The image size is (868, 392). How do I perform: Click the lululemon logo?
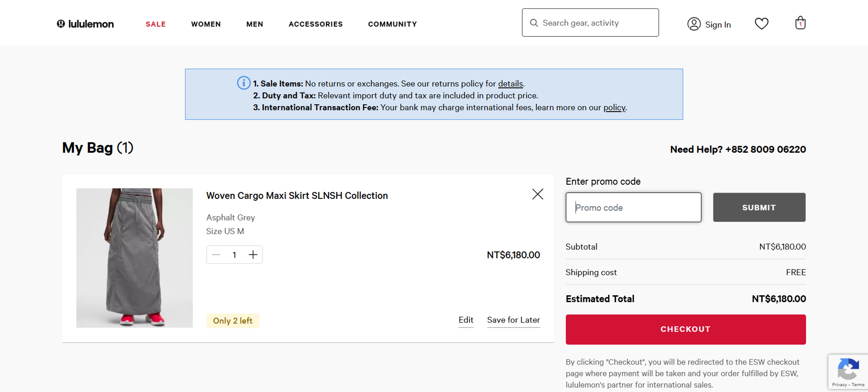click(85, 24)
